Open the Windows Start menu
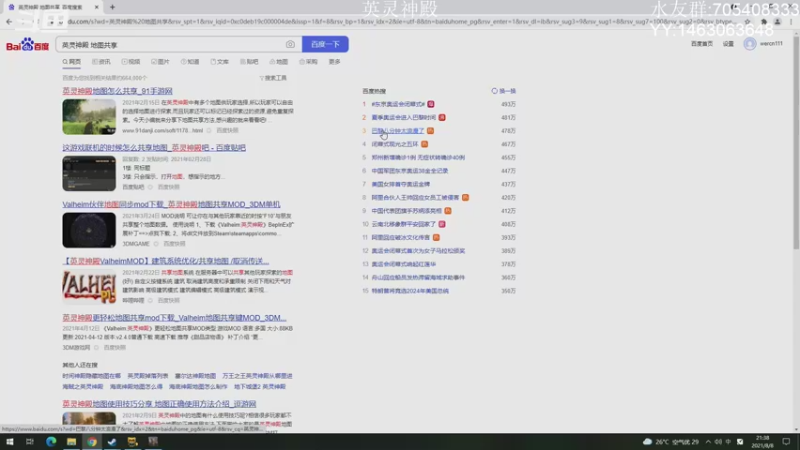800x450 pixels. 10,442
